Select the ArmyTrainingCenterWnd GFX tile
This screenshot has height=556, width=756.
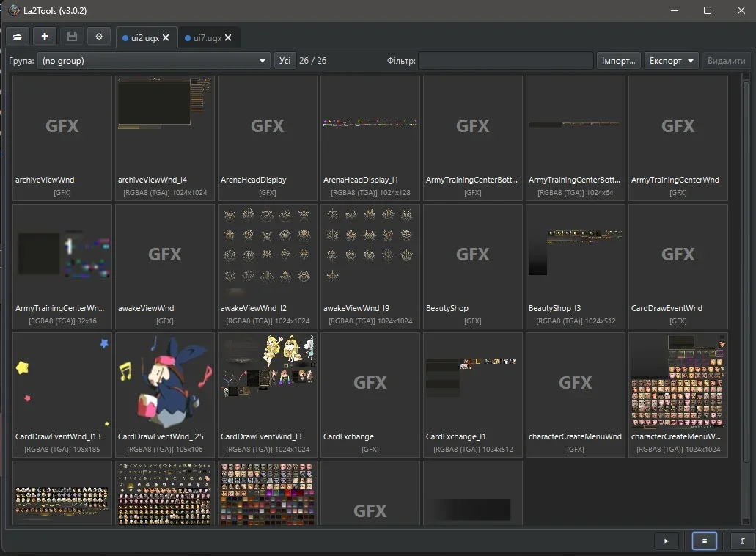click(678, 138)
